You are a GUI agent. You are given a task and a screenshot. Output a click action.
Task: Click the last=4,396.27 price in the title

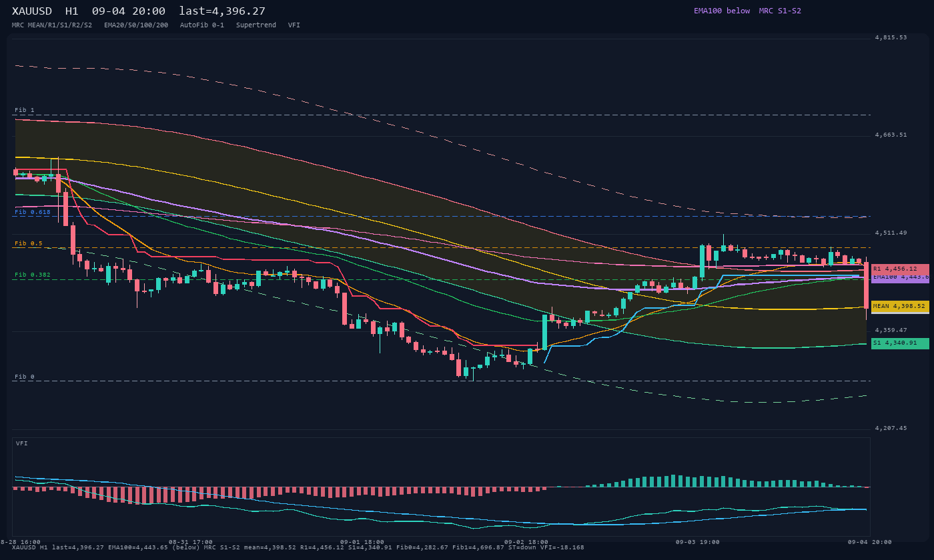click(222, 11)
